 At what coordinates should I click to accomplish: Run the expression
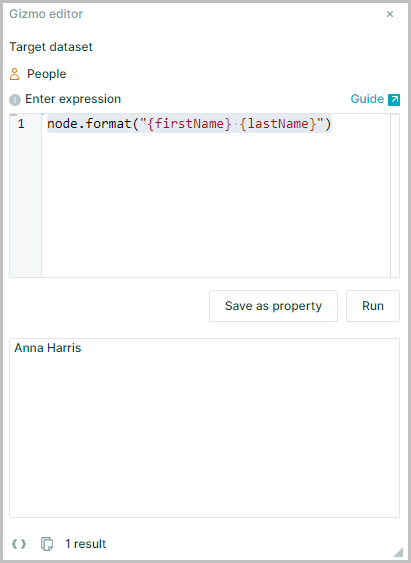tap(373, 306)
